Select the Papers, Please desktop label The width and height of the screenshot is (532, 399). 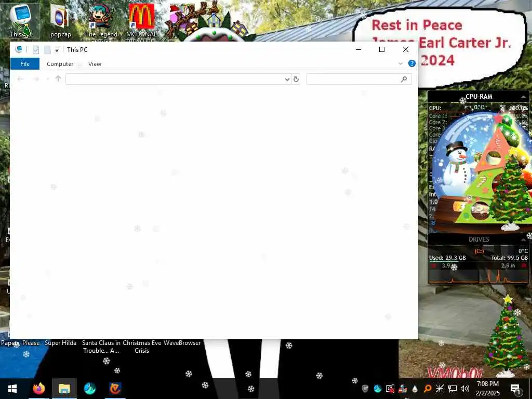pos(20,343)
